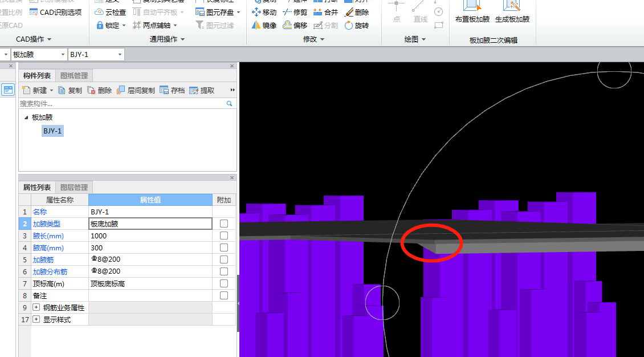This screenshot has width=644, height=357.
Task: Select the 两点辅轴 tool
Action: [x=154, y=26]
